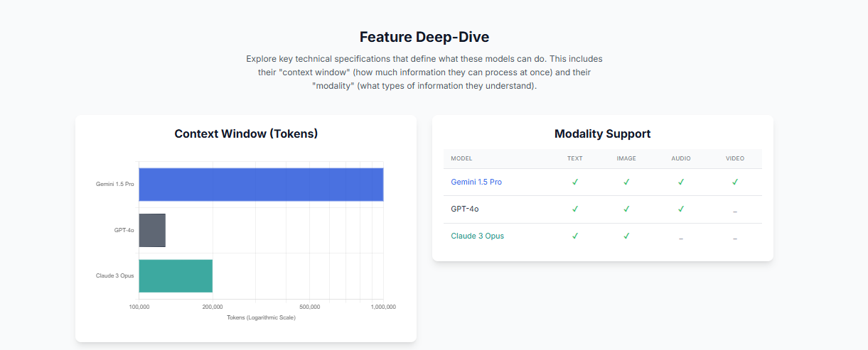Click the Claude 3 Opus Image checkmark

pos(626,236)
